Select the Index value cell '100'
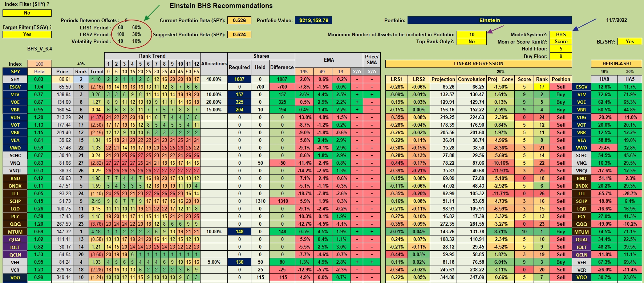 (39, 64)
